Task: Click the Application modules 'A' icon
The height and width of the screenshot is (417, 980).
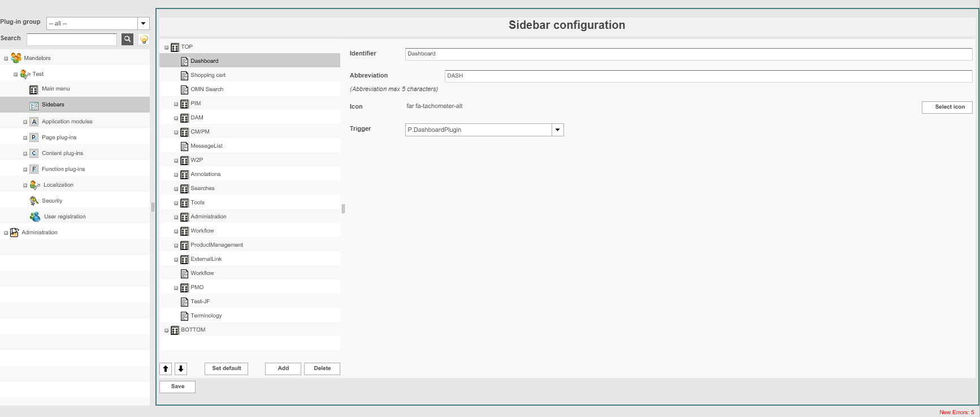Action: pos(34,122)
